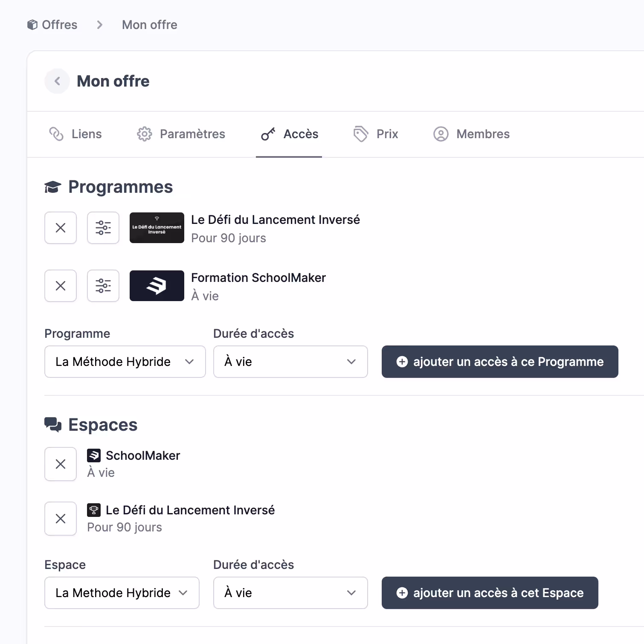Open the Membres tab
The image size is (644, 644).
click(x=471, y=134)
